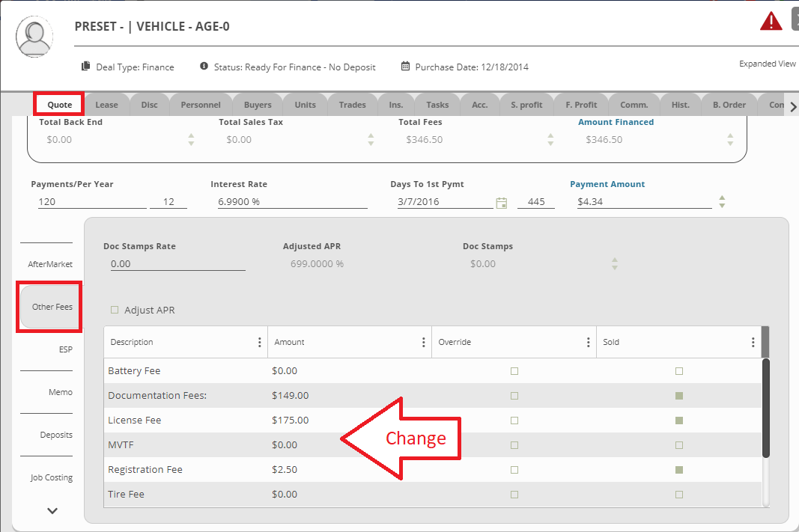Open calendar picker for Days to 1st Pymt
This screenshot has width=799, height=532.
click(502, 203)
